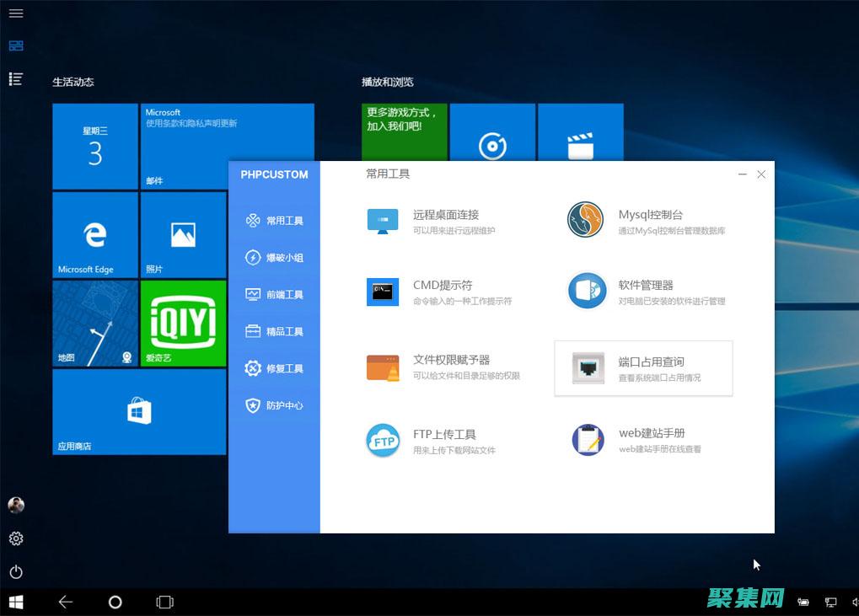
Task: Open the power options button
Action: (16, 571)
